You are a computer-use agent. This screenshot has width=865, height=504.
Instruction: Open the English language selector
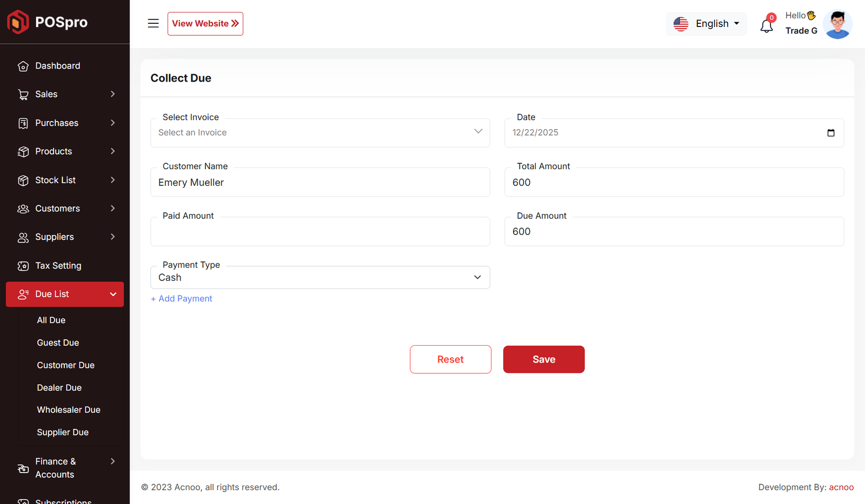(x=706, y=24)
